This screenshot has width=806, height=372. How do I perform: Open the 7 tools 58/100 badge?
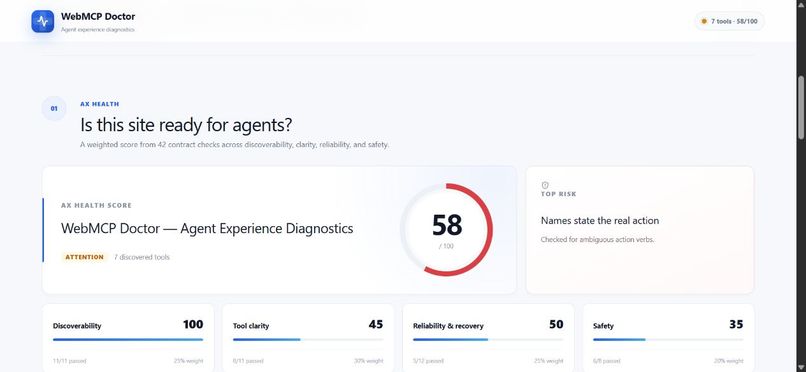tap(729, 22)
